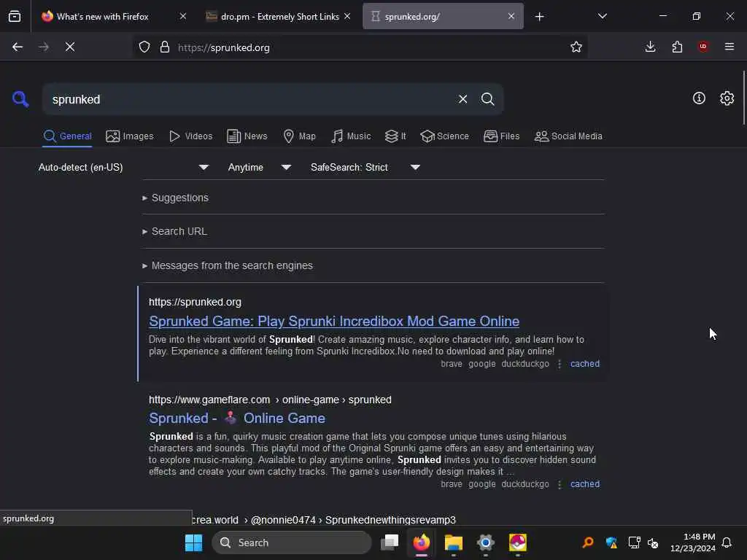Viewport: 747px width, 560px height.
Task: Switch to the Music category
Action: point(351,136)
